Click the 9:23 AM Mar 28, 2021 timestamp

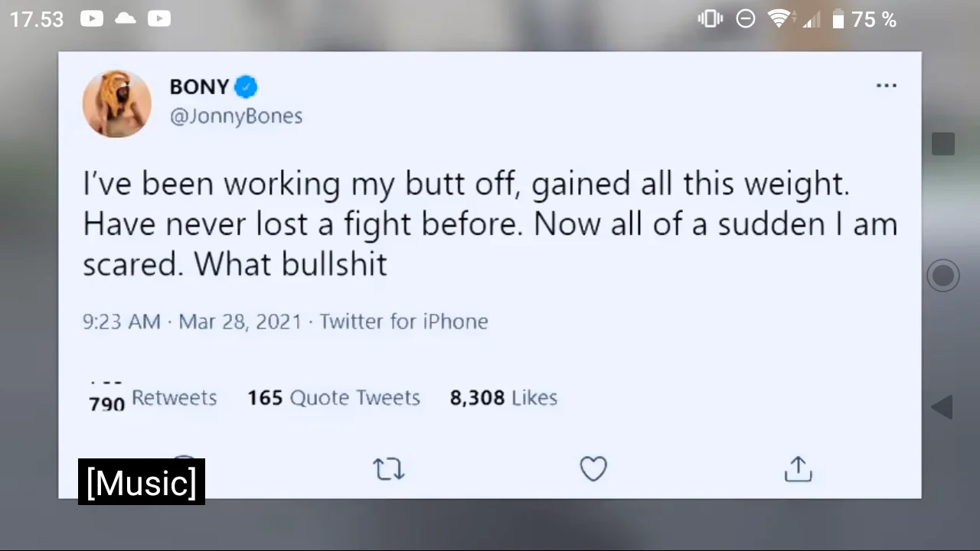click(192, 321)
